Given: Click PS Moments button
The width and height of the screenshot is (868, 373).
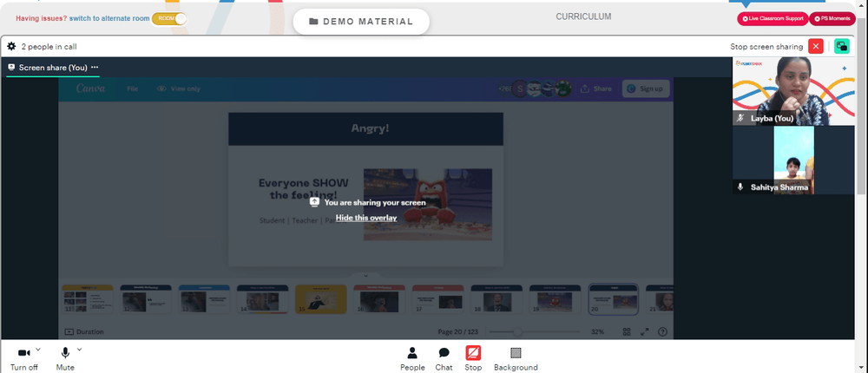Looking at the screenshot, I should (832, 18).
